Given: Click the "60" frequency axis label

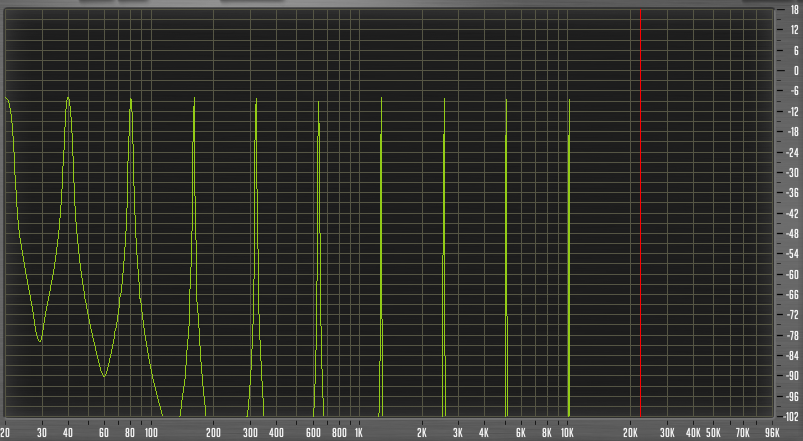Looking at the screenshot, I should point(104,433).
